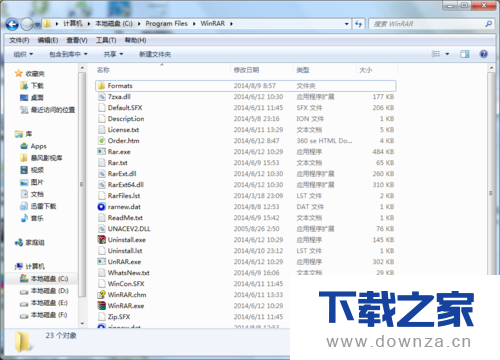
Task: Open the Favorites star group
Action: 30,74
